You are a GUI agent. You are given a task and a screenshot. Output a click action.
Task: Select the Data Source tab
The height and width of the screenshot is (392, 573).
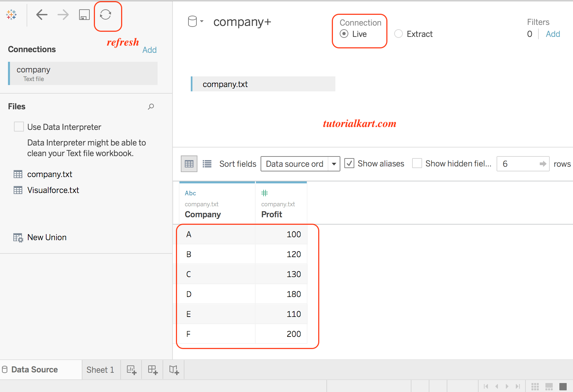[x=34, y=369]
